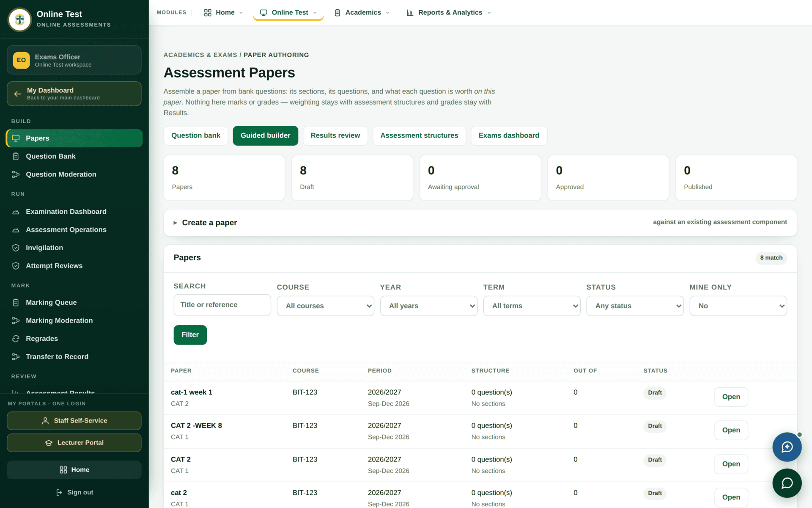Click the Marking Moderation icon
The height and width of the screenshot is (508, 812).
[x=16, y=321]
